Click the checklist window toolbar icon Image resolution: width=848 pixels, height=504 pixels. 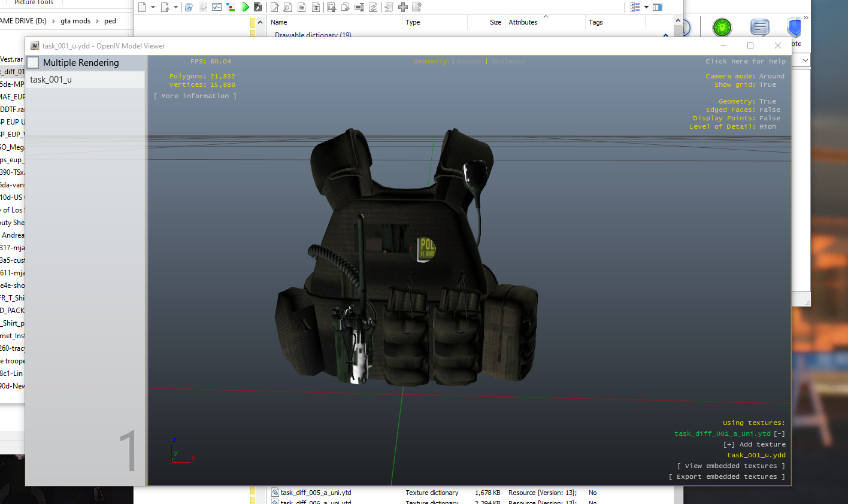(x=217, y=7)
